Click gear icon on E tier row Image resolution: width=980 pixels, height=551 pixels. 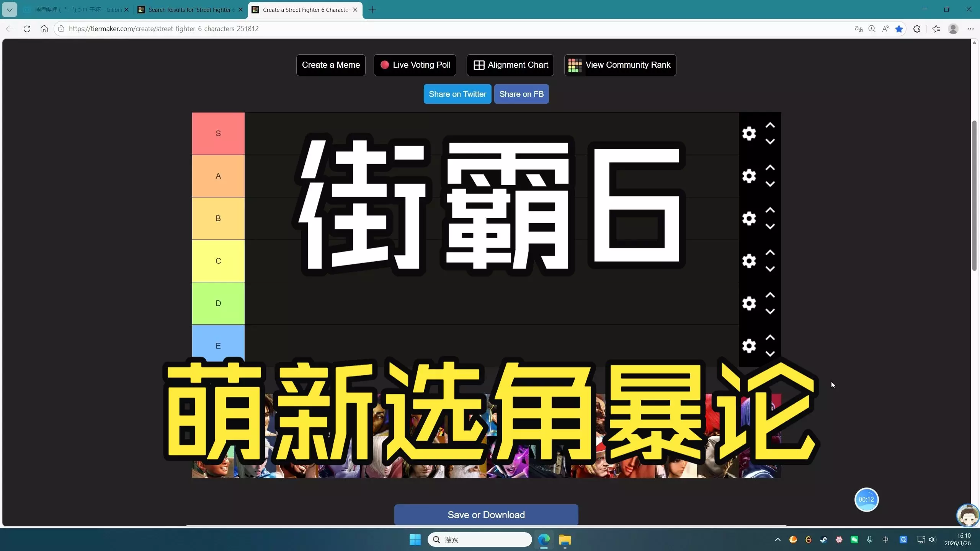pos(749,346)
